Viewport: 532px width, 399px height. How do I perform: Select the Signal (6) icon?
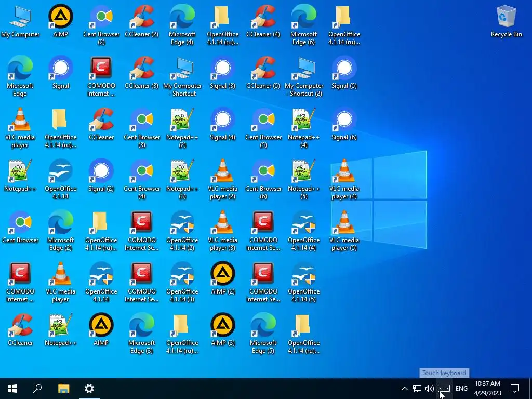click(344, 124)
